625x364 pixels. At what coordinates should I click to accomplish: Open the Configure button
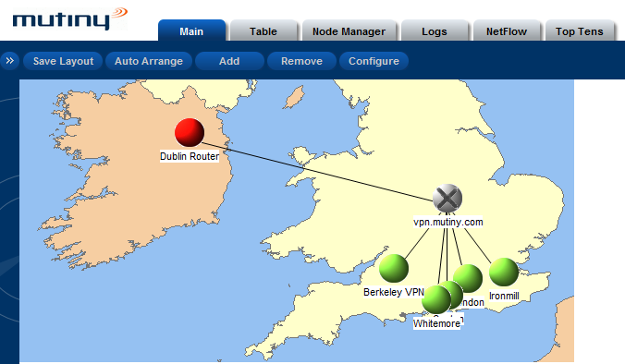(374, 61)
